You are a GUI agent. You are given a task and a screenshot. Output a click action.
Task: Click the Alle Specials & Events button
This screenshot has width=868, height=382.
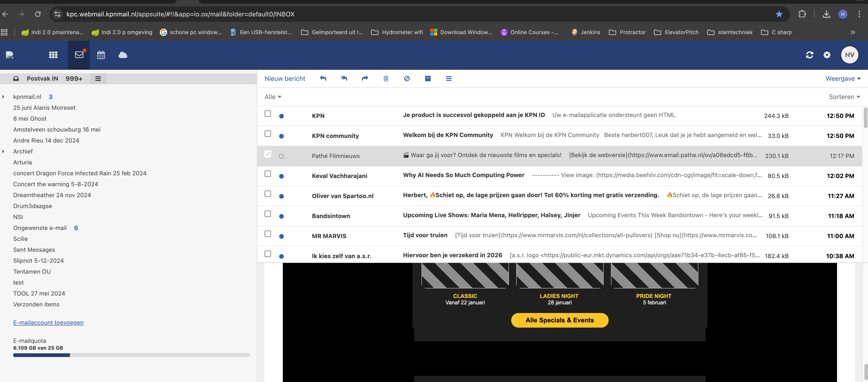(559, 320)
